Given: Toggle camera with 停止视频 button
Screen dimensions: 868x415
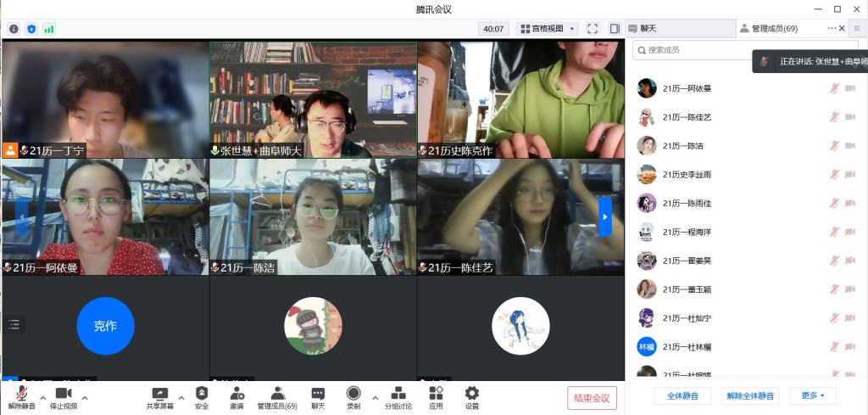Looking at the screenshot, I should click(x=63, y=395).
